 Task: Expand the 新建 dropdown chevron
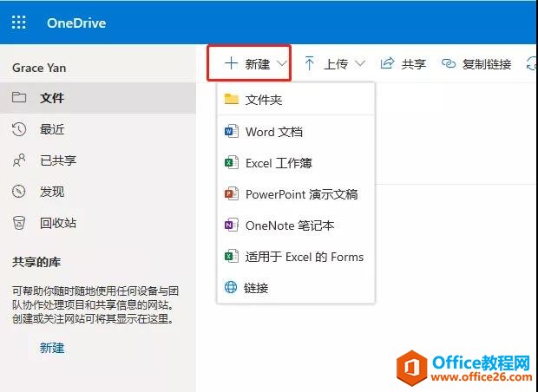coord(282,63)
